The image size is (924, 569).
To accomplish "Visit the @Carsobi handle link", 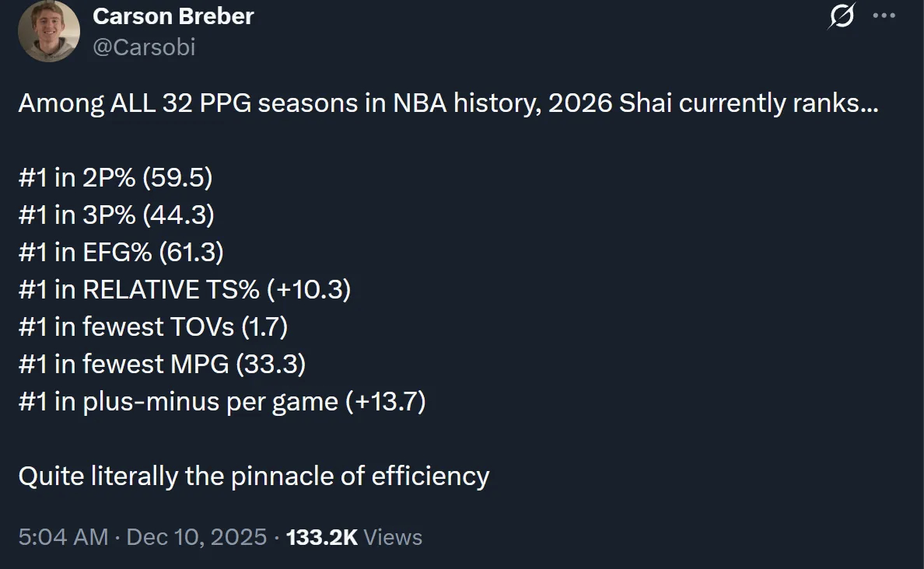I will [144, 47].
